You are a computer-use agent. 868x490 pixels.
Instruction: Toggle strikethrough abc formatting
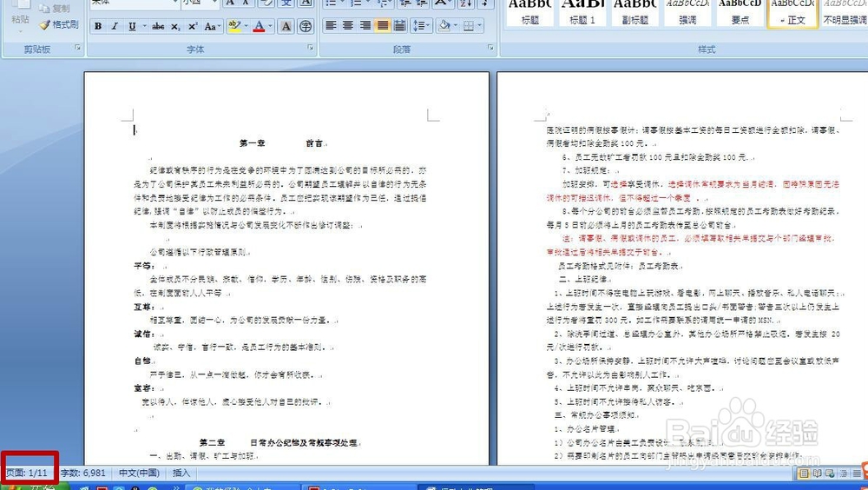point(158,26)
